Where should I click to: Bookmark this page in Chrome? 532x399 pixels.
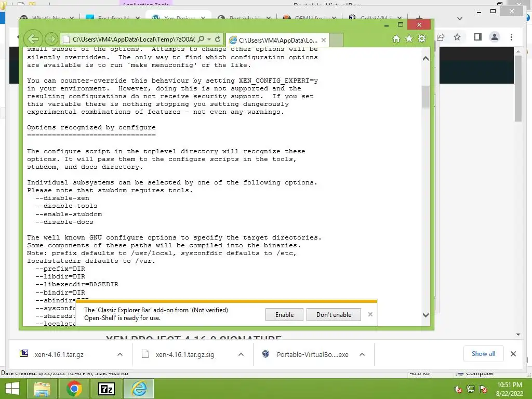click(457, 37)
